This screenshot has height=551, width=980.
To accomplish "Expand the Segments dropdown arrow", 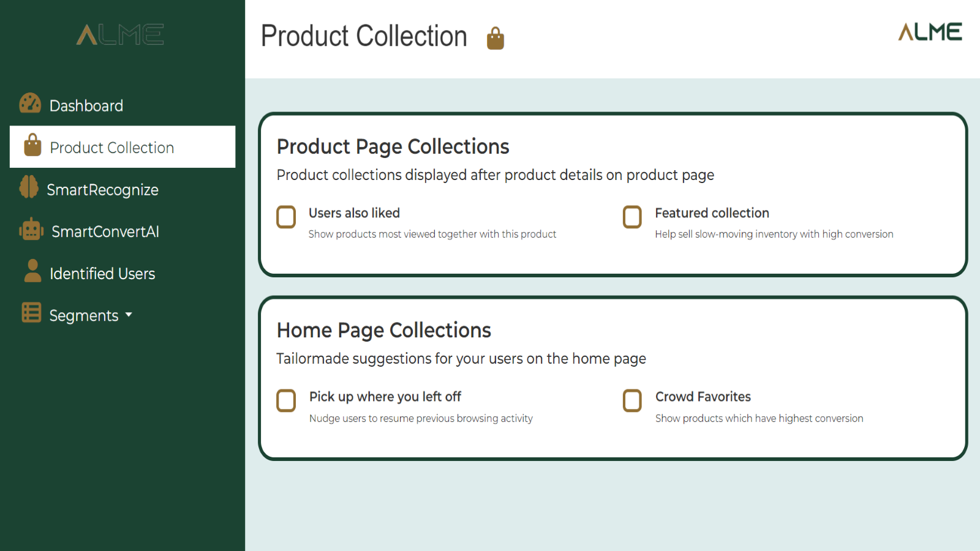I will [129, 315].
